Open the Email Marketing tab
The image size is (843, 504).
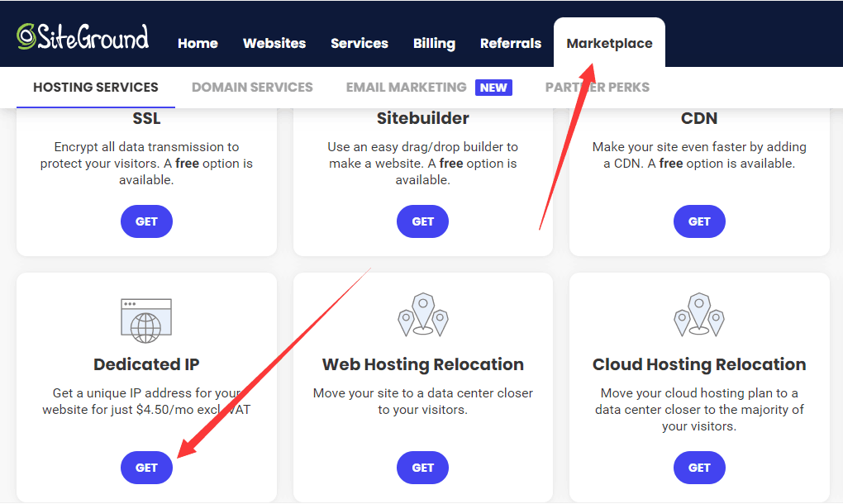pyautogui.click(x=407, y=87)
